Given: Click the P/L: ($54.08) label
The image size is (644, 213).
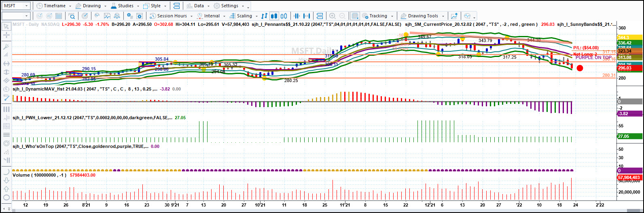Looking at the screenshot, I should point(586,48).
